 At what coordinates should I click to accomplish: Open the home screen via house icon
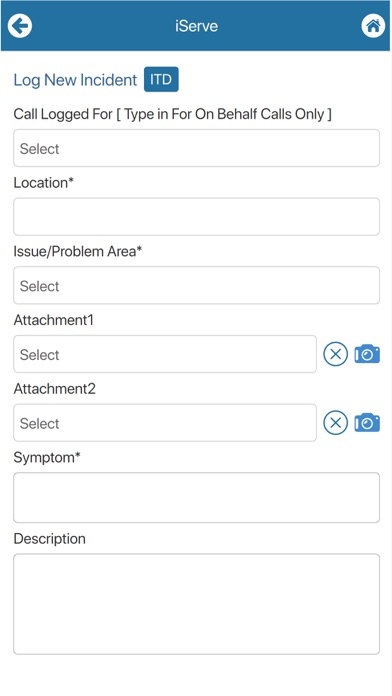tap(373, 26)
